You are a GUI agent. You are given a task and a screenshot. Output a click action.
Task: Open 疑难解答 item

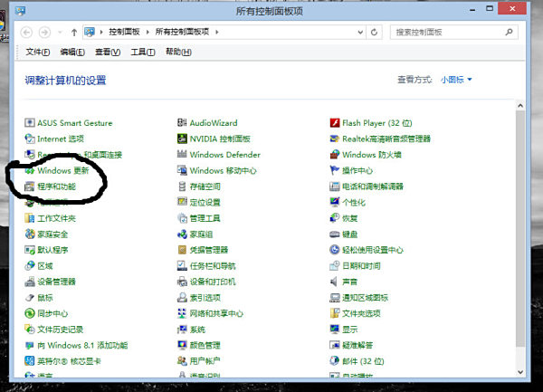[x=357, y=345]
